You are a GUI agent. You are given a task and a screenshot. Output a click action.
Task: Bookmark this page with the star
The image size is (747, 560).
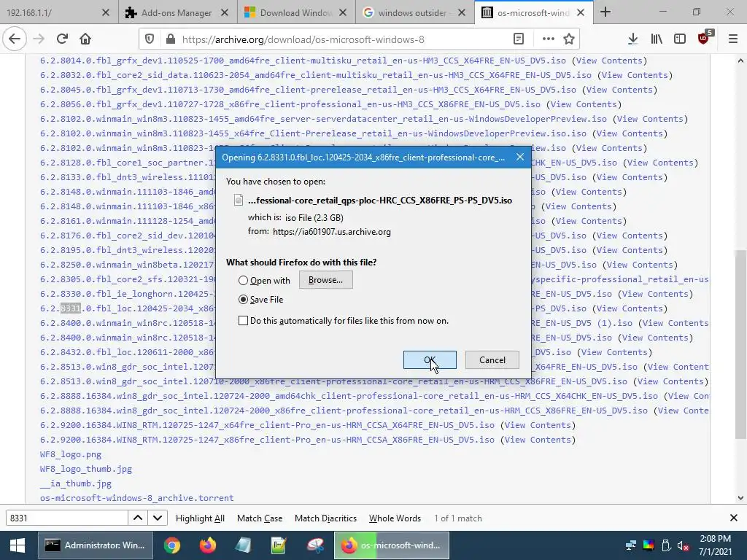(x=569, y=39)
